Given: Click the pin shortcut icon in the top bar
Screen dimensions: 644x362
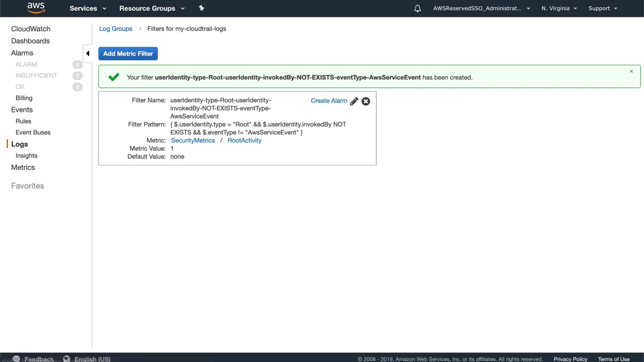Looking at the screenshot, I should point(201,8).
